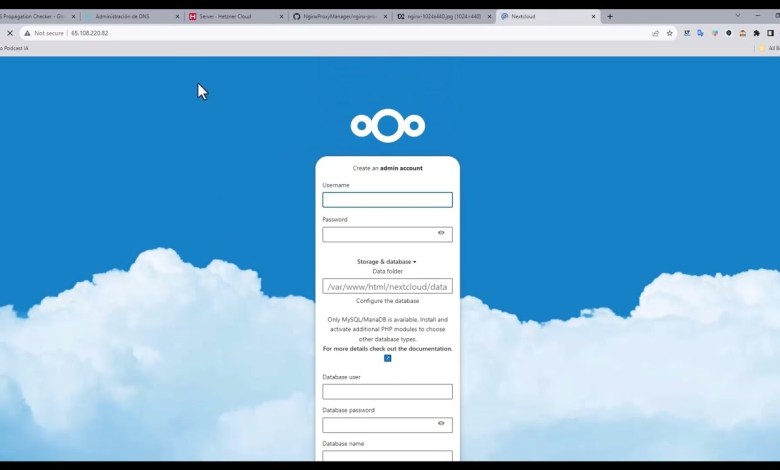Open a new browser tab
Viewport: 780px width, 470px height.
pyautogui.click(x=610, y=16)
